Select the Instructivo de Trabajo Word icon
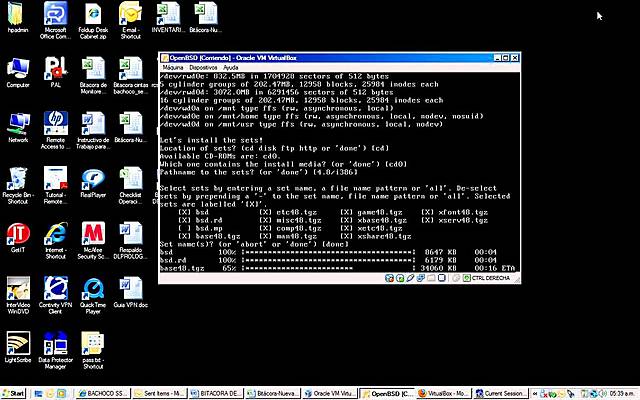 pos(93,130)
